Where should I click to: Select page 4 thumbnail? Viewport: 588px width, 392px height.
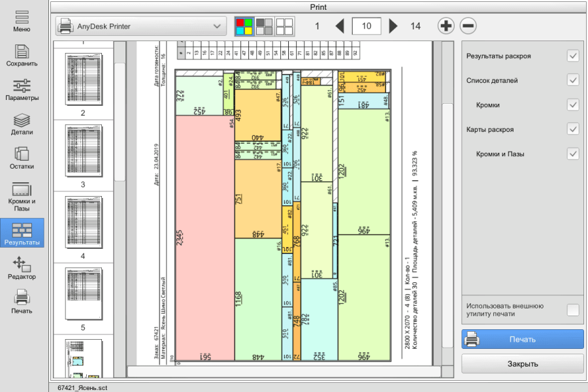pyautogui.click(x=83, y=222)
